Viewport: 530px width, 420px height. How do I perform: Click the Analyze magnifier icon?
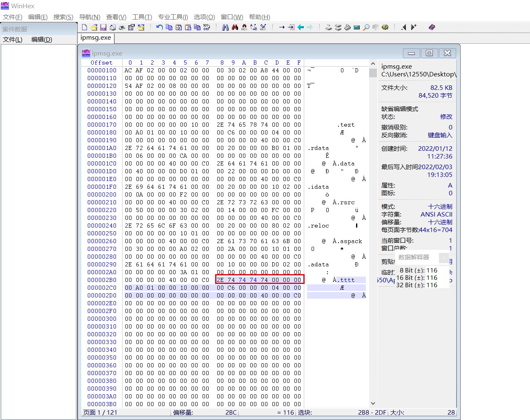(x=366, y=27)
